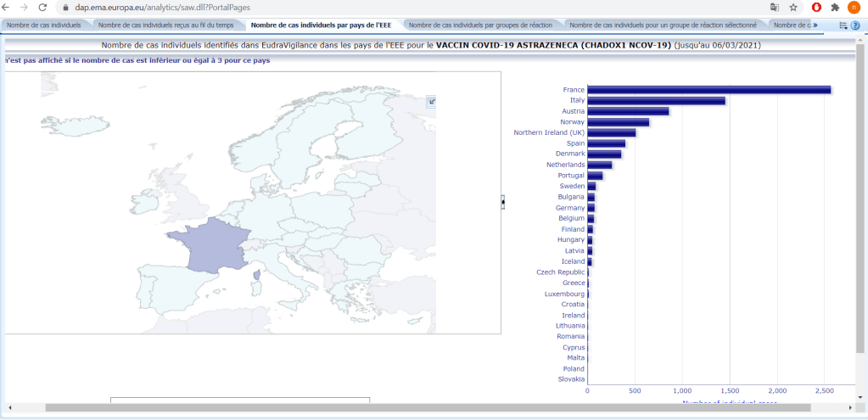The height and width of the screenshot is (420, 868).
Task: Click the Italy bar in chart
Action: 656,101
